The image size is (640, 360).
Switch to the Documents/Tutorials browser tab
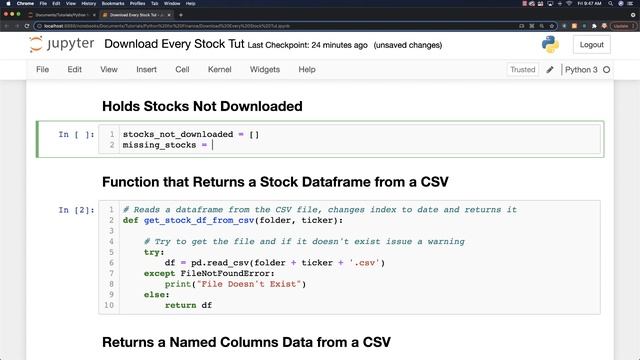pyautogui.click(x=61, y=15)
